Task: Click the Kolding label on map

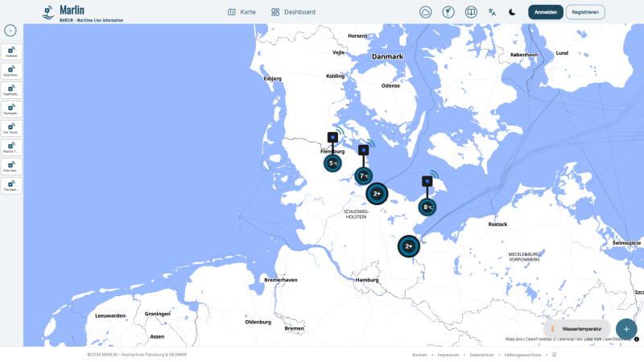Action: (x=335, y=76)
